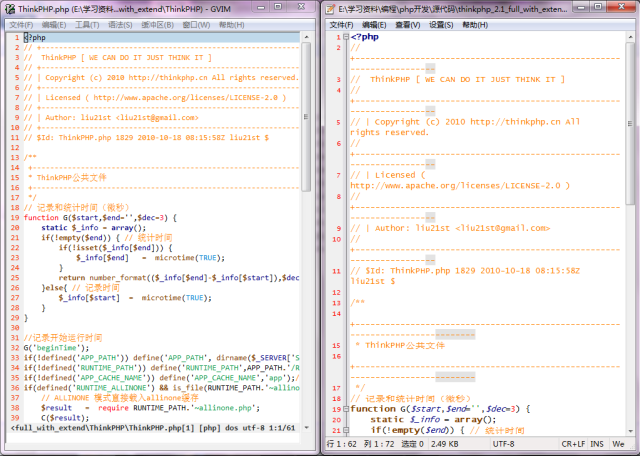Open the 窗口(W) menu in GVIM
Image resolution: width=640 pixels, height=456 pixels.
pyautogui.click(x=195, y=24)
